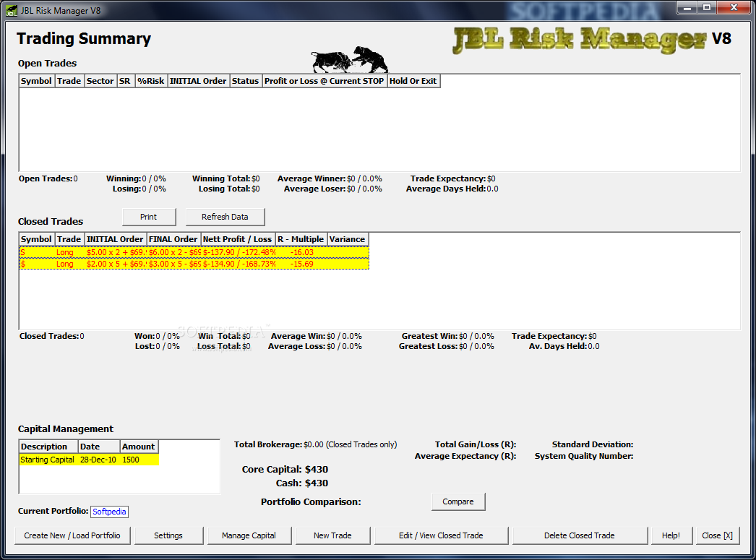Image resolution: width=756 pixels, height=560 pixels.
Task: Click the bull and bear logo image
Action: (x=350, y=60)
